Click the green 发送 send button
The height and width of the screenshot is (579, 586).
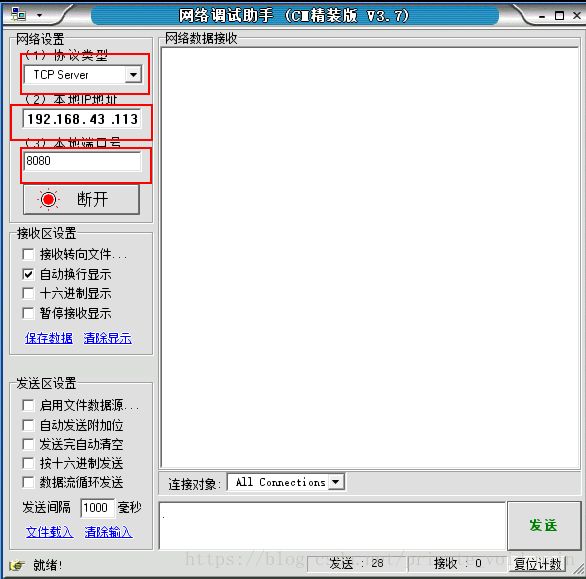pyautogui.click(x=544, y=526)
